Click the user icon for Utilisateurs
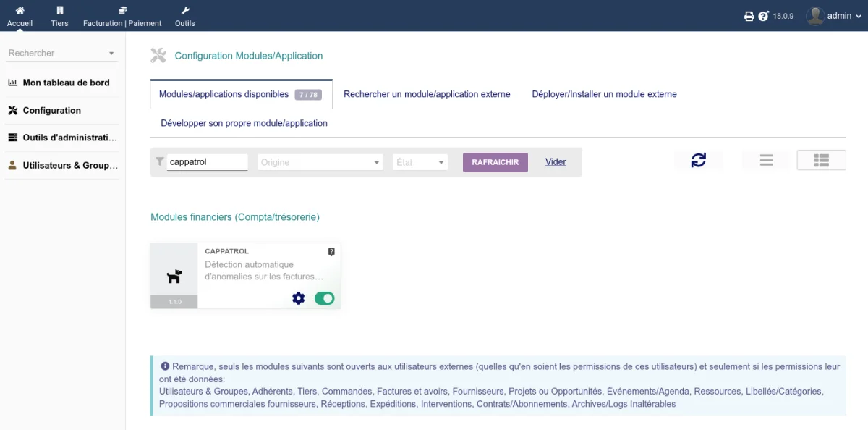Image resolution: width=868 pixels, height=430 pixels. [x=12, y=165]
